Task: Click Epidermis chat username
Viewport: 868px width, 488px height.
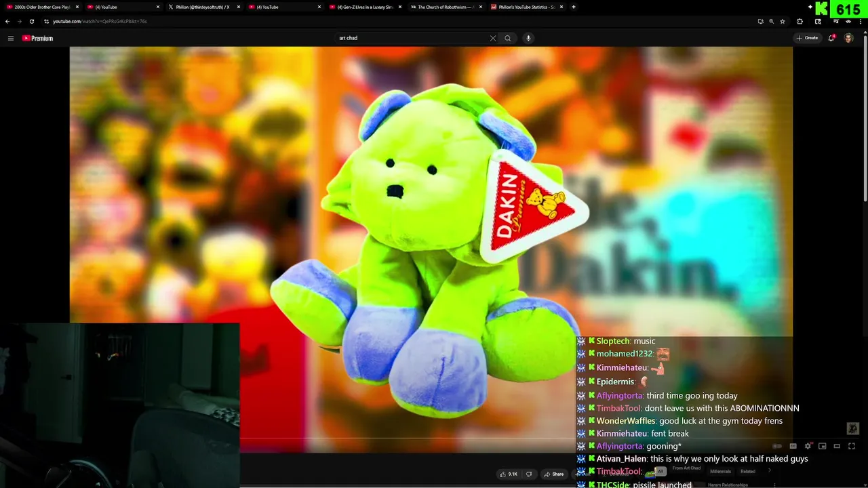Action: coord(615,382)
